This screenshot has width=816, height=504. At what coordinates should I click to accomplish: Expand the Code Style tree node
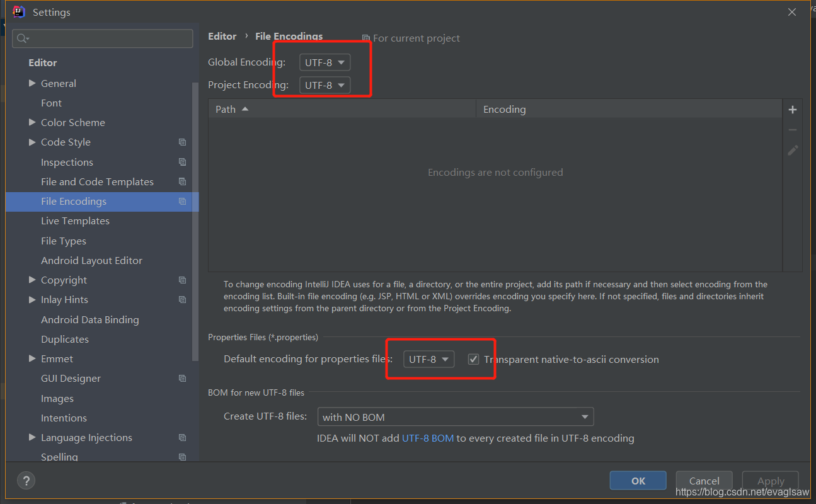click(x=32, y=142)
